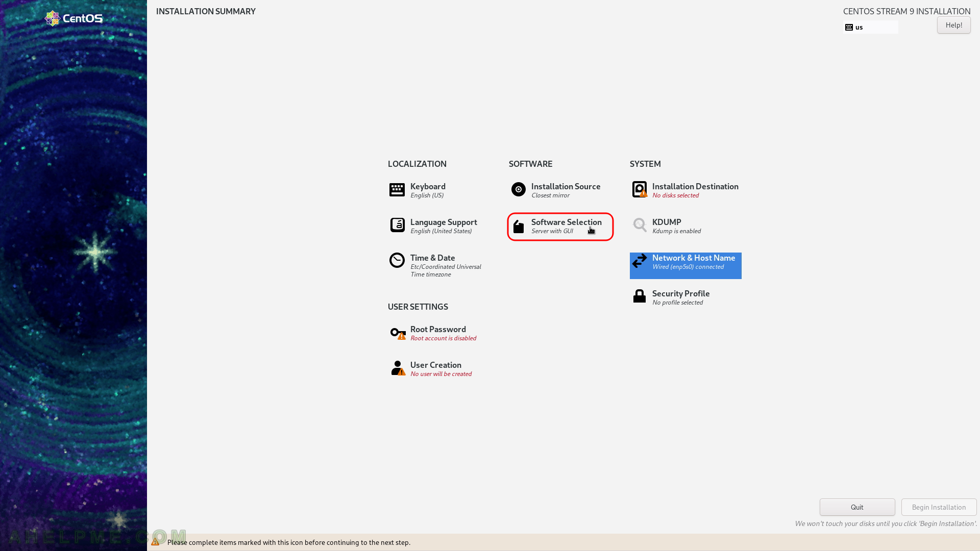This screenshot has height=551, width=980.
Task: Click the KDUMP magnifier icon
Action: coord(640,225)
